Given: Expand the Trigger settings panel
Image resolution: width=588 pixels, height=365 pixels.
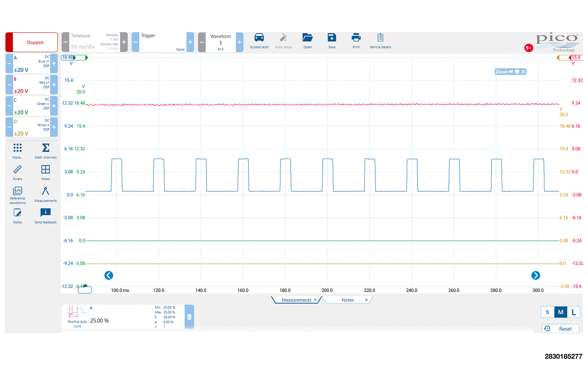Looking at the screenshot, I should click(162, 42).
